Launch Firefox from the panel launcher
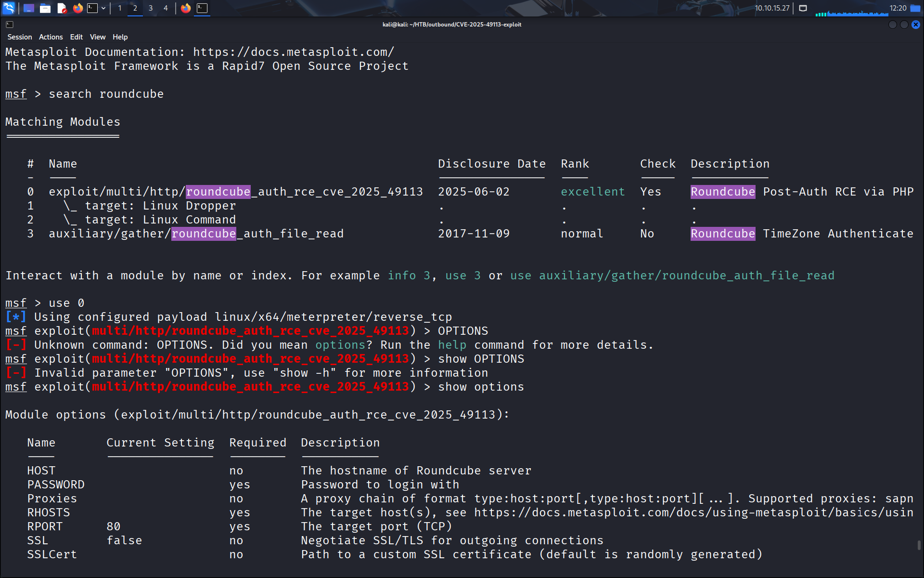The image size is (924, 578). (77, 8)
